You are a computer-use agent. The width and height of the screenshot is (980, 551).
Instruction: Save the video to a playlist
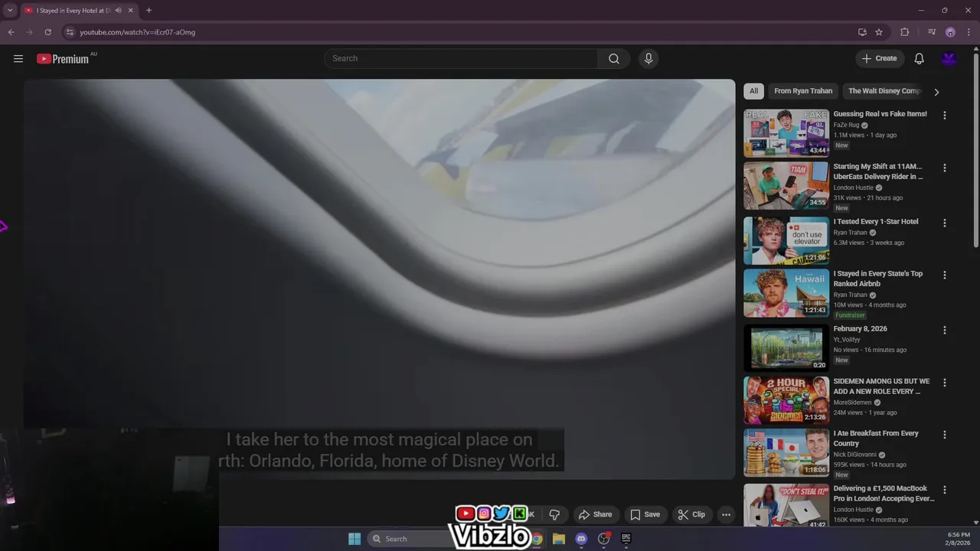(645, 514)
